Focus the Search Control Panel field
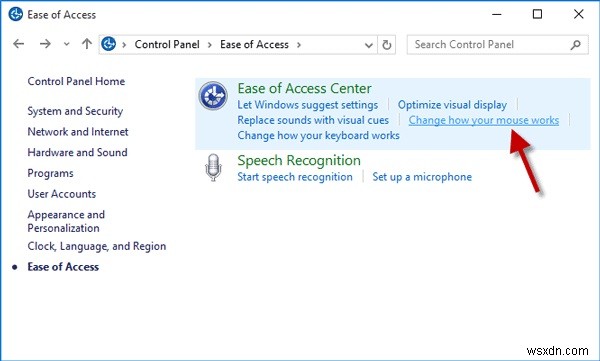Screen dimensions: 600x361 coord(497,44)
